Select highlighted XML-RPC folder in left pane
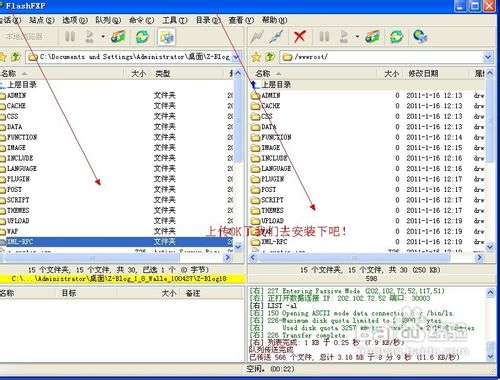 [117, 242]
